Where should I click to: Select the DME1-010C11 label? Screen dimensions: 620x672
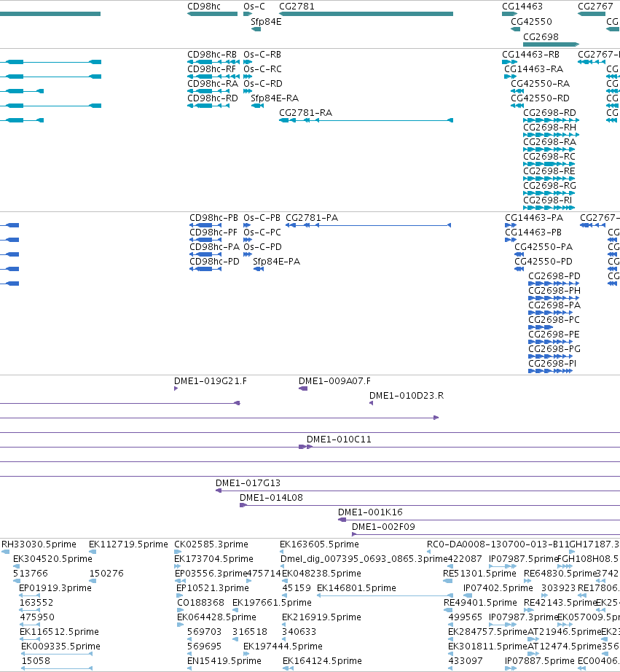(339, 439)
